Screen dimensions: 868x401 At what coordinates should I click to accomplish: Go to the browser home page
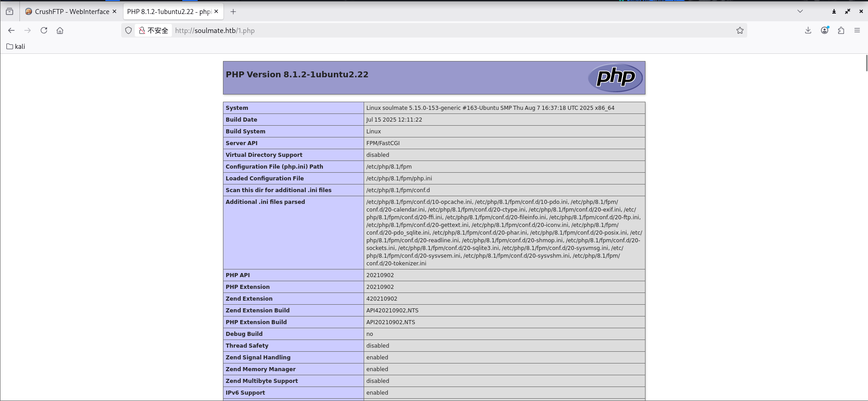tap(60, 30)
